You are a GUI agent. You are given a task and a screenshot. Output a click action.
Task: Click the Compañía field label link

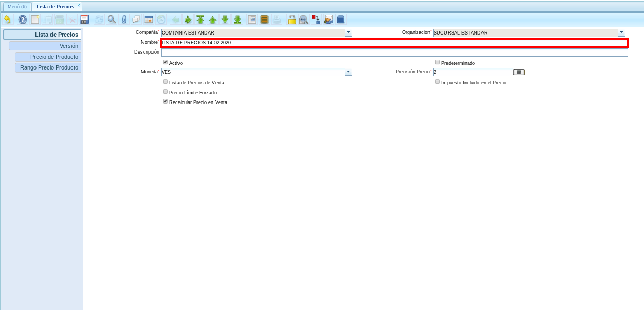147,32
